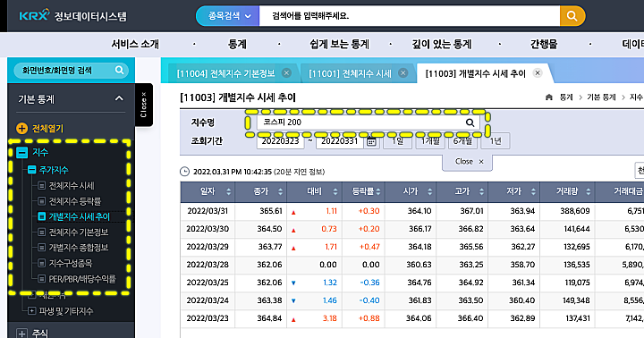Screen dimensions: 644x338
Task: Open 전체지수 등락률 in the tree
Action: pos(75,201)
